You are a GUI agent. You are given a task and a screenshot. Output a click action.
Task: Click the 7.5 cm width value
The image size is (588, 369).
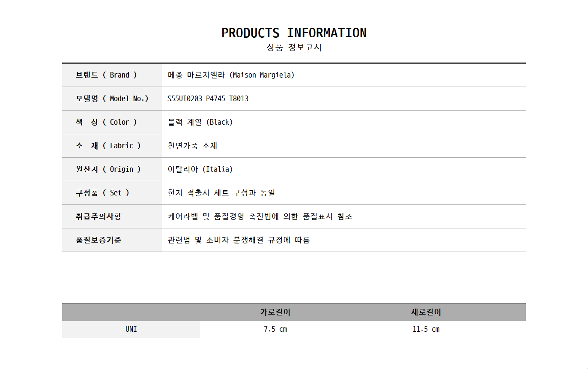pyautogui.click(x=275, y=330)
